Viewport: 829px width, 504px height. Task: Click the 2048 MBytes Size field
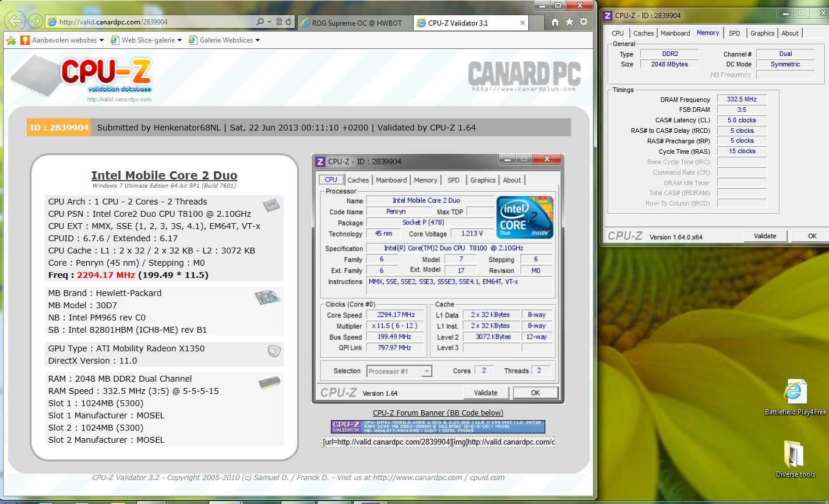point(669,64)
